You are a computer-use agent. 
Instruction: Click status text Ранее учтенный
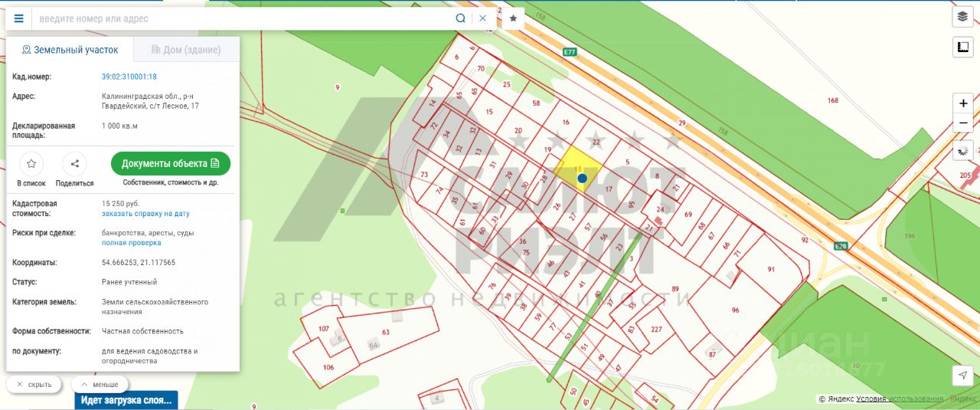click(x=129, y=282)
